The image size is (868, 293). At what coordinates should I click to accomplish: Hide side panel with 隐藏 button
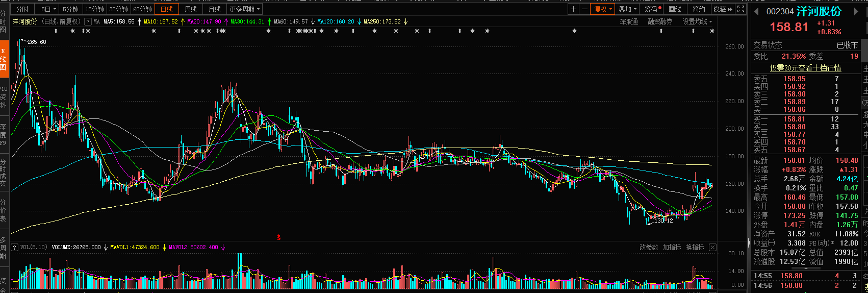pos(723,9)
